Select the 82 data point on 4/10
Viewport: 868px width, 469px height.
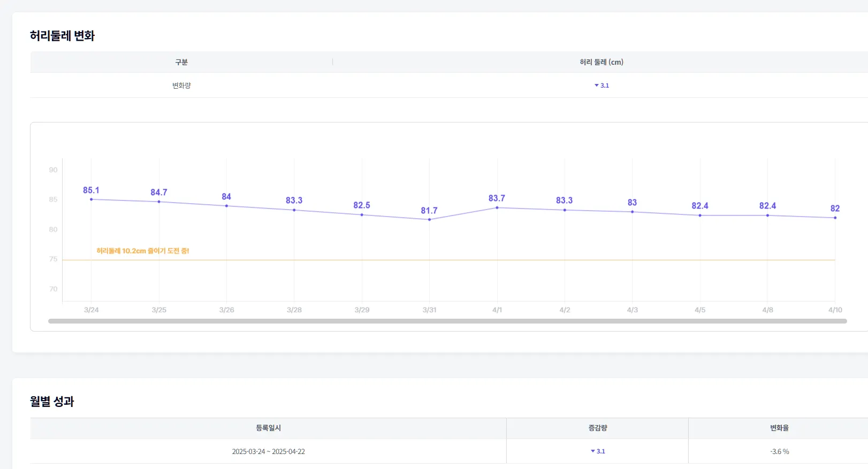coord(835,218)
